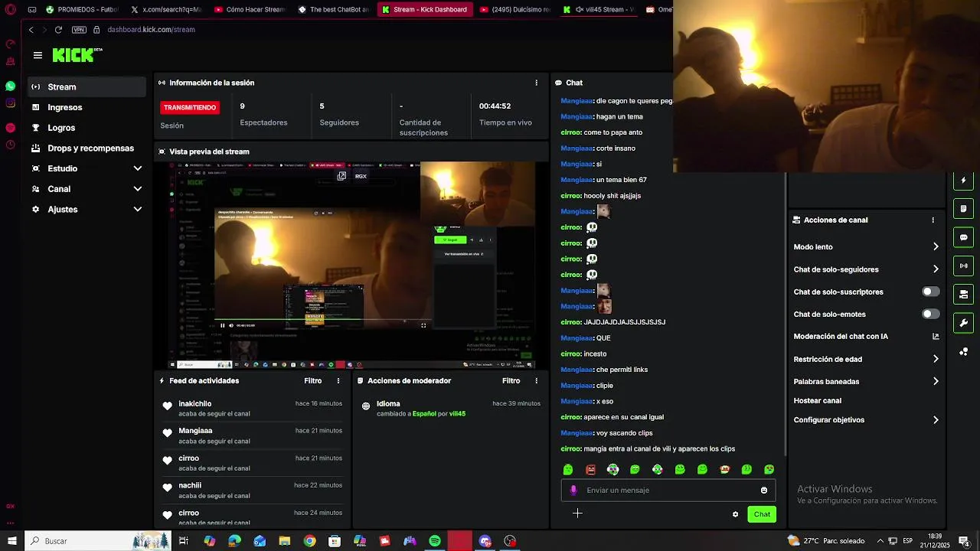Reload the page with the refresh icon
This screenshot has height=551, width=980.
point(58,30)
